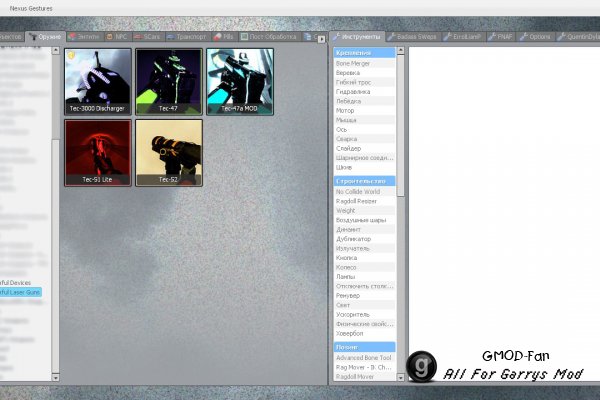The image size is (600, 400).
Task: Open the NPC tab
Action: pos(117,37)
